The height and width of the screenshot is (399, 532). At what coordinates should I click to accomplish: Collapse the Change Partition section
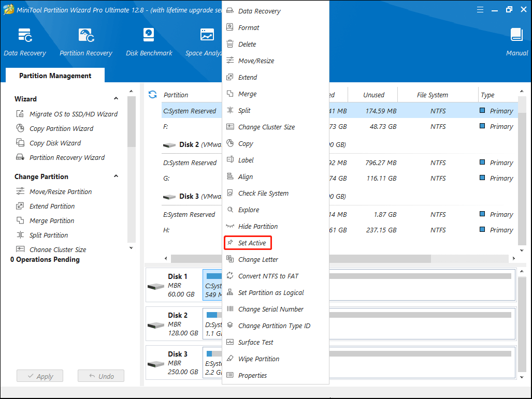point(116,176)
